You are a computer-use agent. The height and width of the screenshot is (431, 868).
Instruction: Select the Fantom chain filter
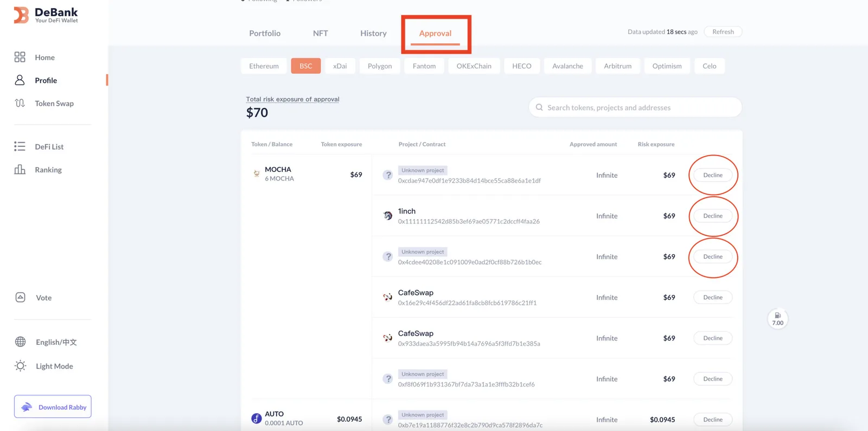424,66
